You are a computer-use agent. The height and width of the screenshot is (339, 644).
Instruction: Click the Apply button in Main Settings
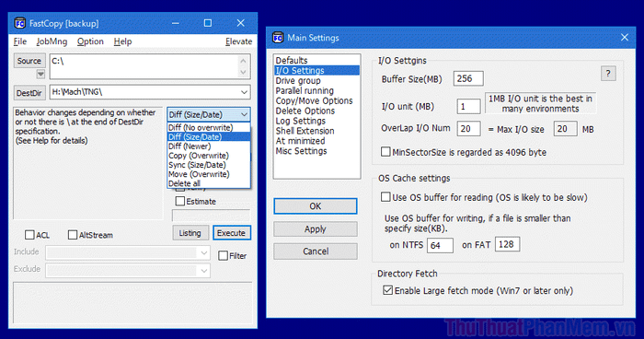pos(316,229)
